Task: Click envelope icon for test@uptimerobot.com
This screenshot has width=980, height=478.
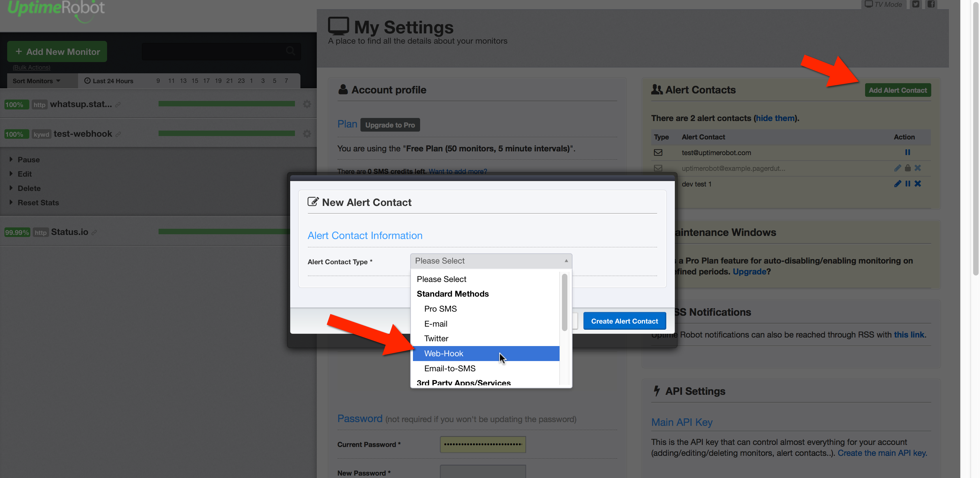Action: click(x=658, y=152)
